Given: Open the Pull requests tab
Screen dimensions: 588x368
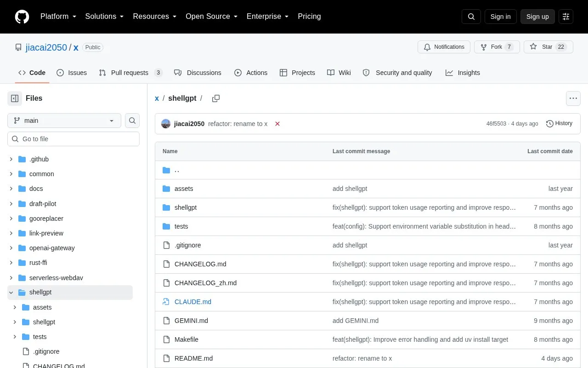Looking at the screenshot, I should coord(131,73).
